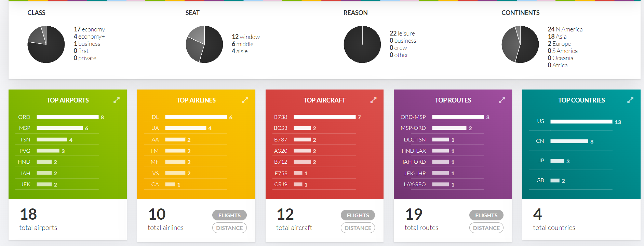Click the '12 window' legend entry
Screen dimensions: 644x246
[x=246, y=37]
